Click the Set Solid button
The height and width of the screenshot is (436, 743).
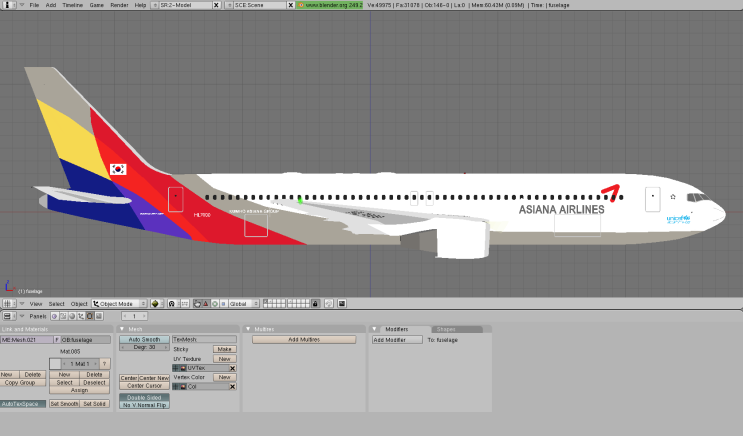[95, 404]
